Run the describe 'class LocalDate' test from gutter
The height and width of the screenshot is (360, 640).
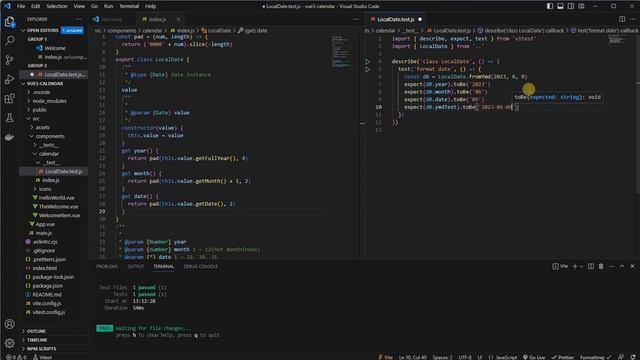pos(367,62)
